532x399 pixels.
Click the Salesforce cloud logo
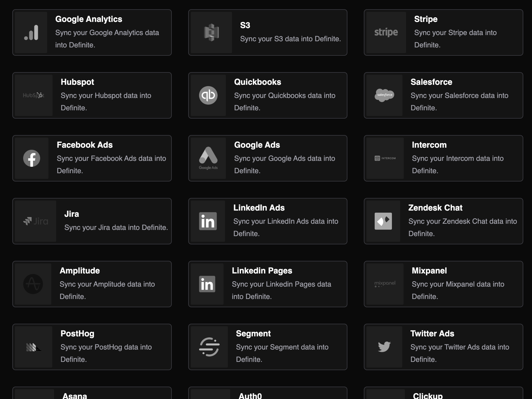(384, 95)
